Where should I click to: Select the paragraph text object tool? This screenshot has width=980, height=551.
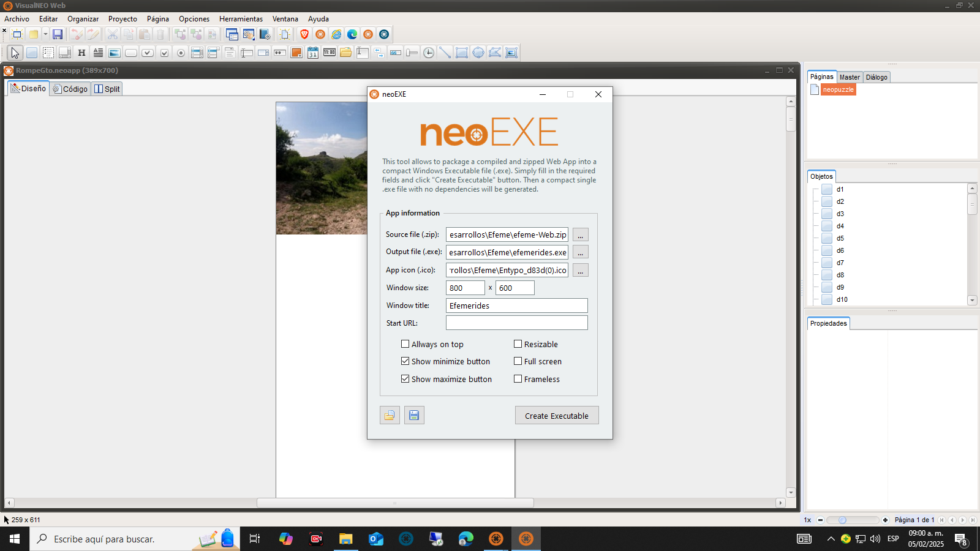(98, 53)
